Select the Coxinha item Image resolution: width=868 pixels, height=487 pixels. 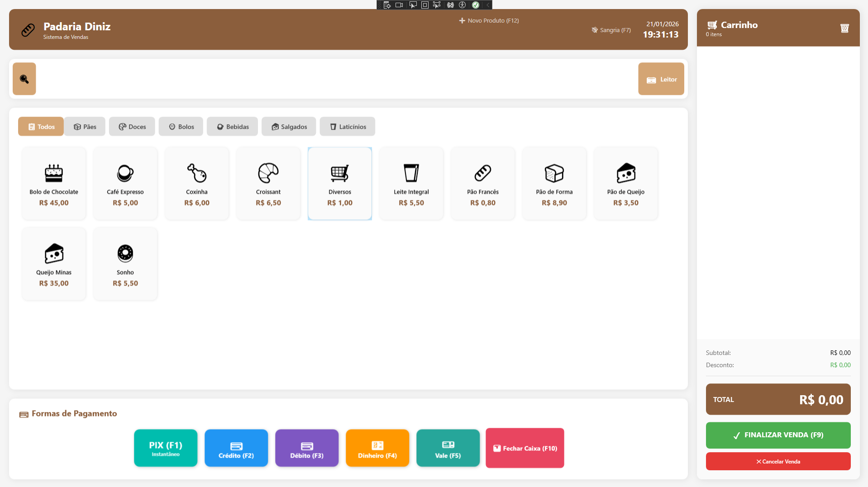tap(196, 183)
